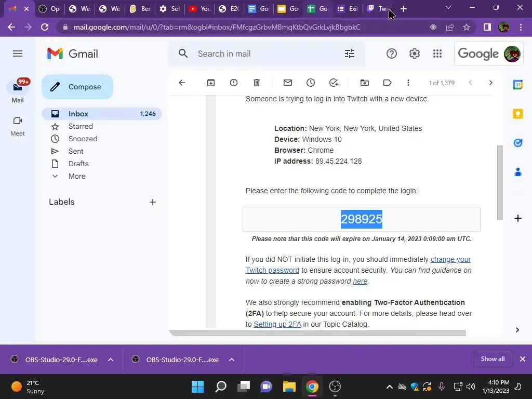This screenshot has width=532, height=399.
Task: Delete this email with trash icon
Action: [x=257, y=83]
